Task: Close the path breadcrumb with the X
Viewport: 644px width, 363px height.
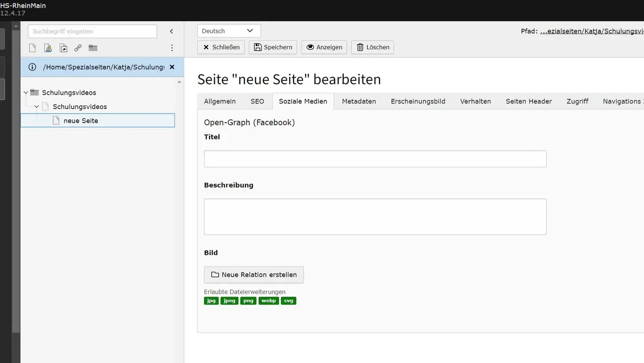Action: point(172,66)
